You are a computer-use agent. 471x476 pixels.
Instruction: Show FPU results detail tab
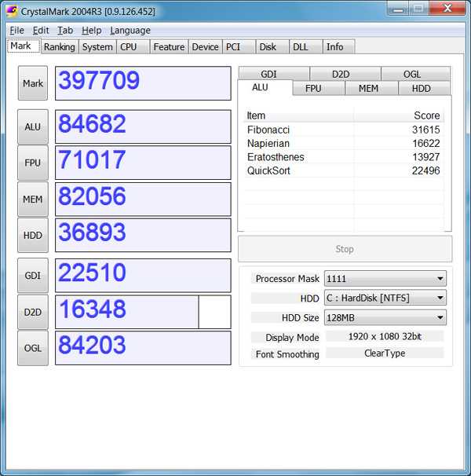click(319, 88)
